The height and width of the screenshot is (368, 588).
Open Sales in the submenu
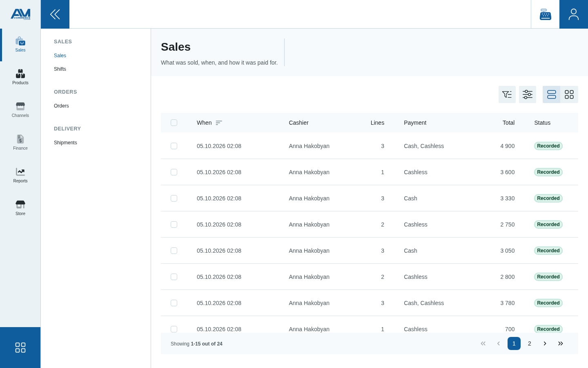coord(60,56)
